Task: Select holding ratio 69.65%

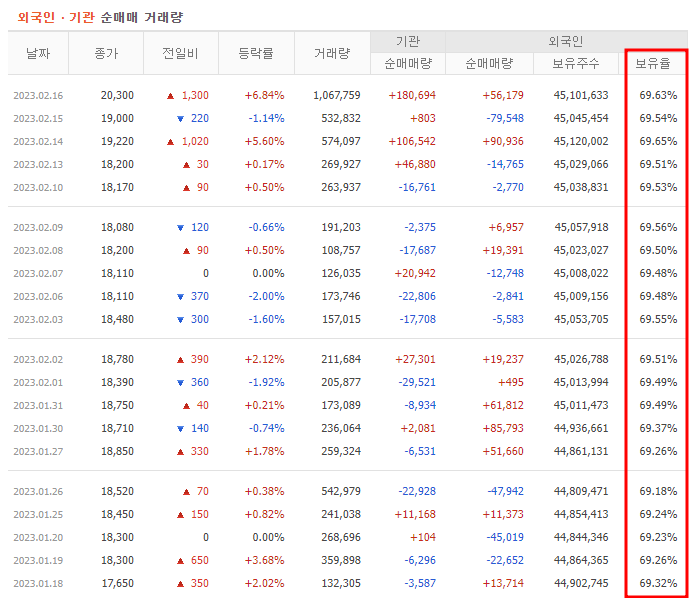Action: [x=658, y=142]
